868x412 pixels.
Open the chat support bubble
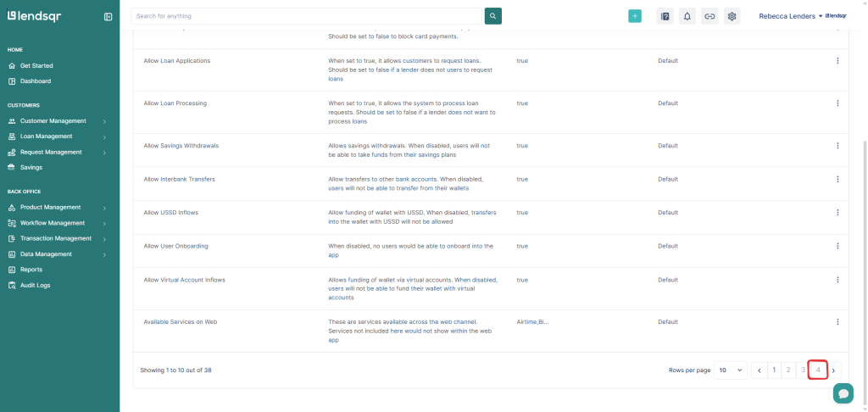coord(842,393)
